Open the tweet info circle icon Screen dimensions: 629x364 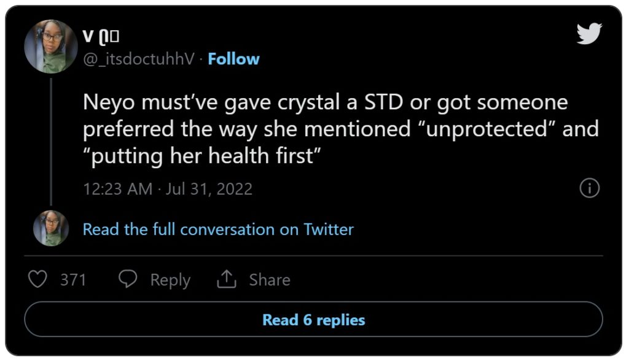point(590,188)
